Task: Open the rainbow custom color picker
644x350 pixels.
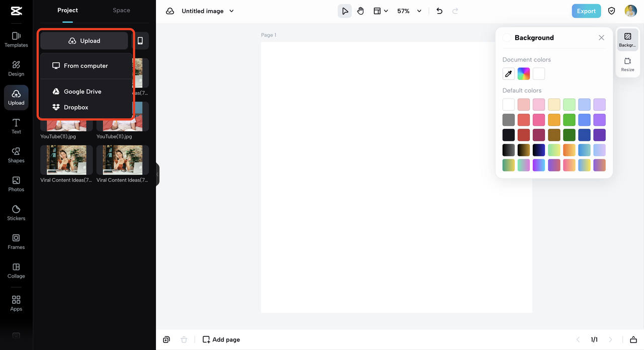Action: click(524, 74)
